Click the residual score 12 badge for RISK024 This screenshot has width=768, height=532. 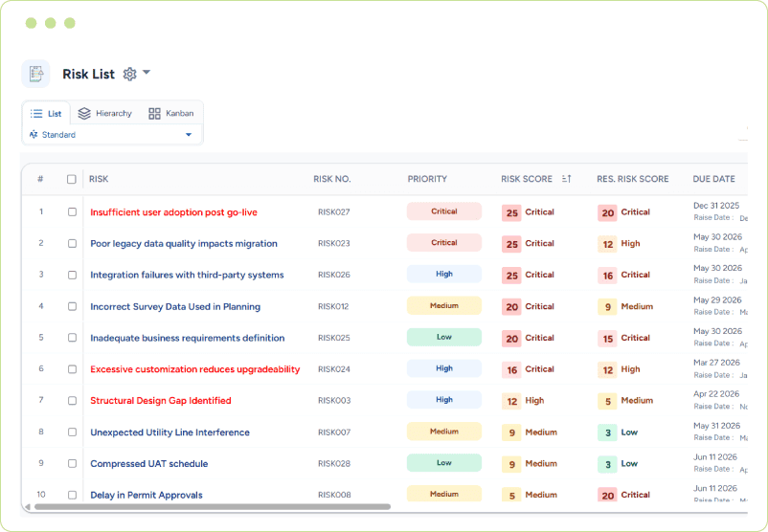coord(608,369)
